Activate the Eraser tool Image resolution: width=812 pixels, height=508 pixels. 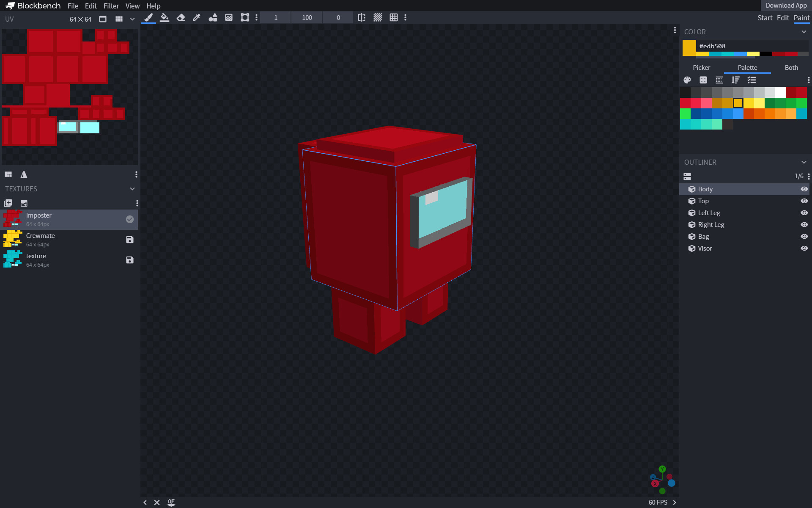pyautogui.click(x=181, y=17)
